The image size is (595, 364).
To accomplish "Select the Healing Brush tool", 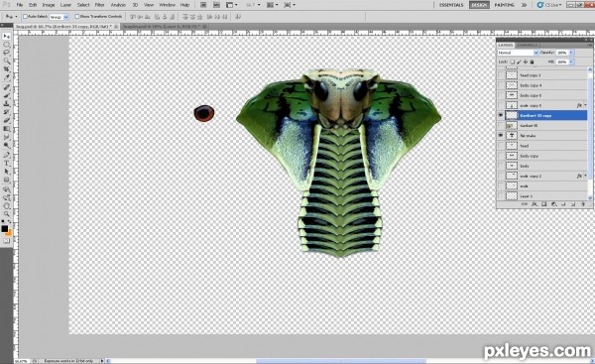I will tap(7, 87).
